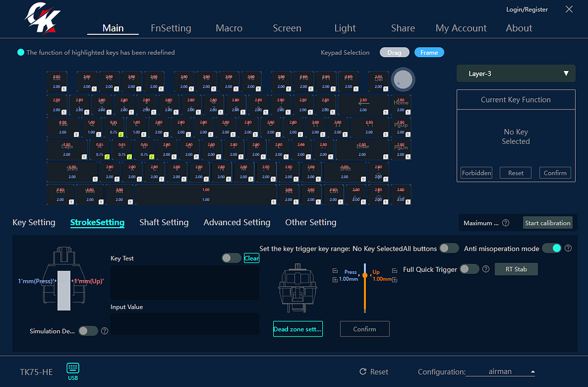Viewport: 588px width, 387px height.
Task: Open help for Maximum calibration
Action: click(x=505, y=223)
